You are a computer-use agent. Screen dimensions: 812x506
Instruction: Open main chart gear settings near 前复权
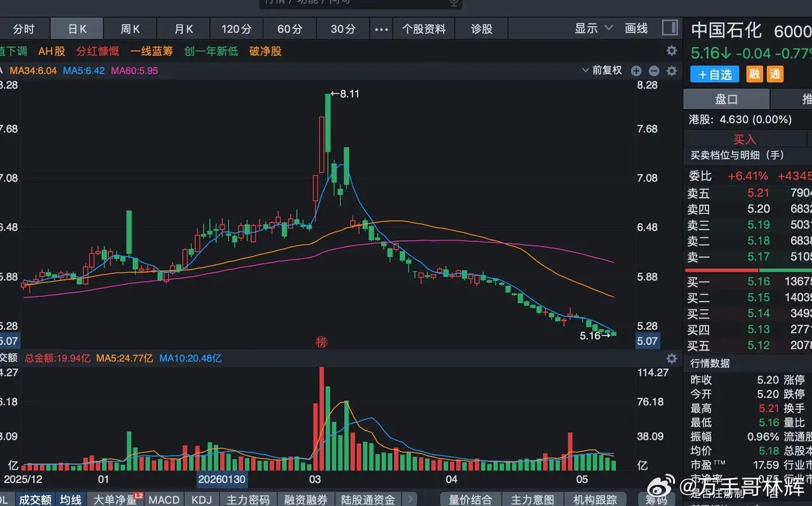pyautogui.click(x=672, y=71)
